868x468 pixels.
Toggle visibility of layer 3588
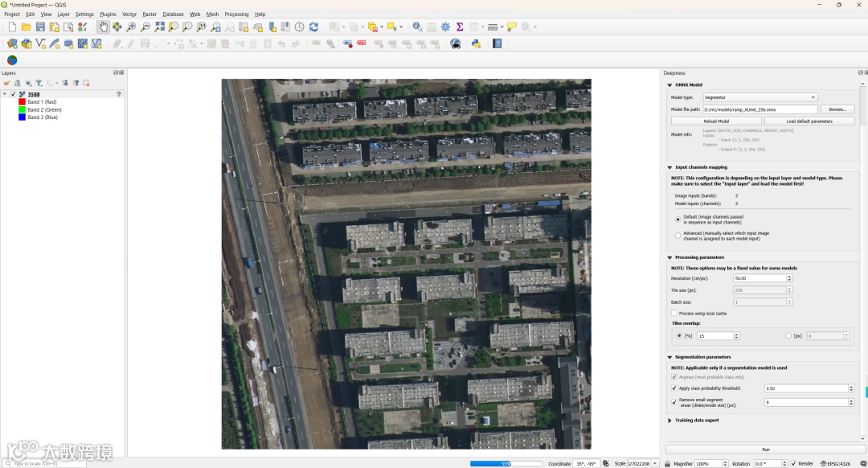coord(14,94)
